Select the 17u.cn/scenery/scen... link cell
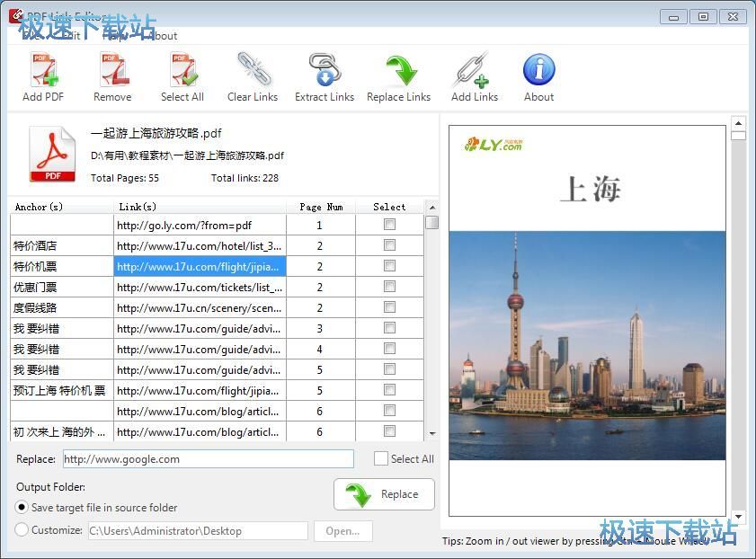 click(200, 308)
